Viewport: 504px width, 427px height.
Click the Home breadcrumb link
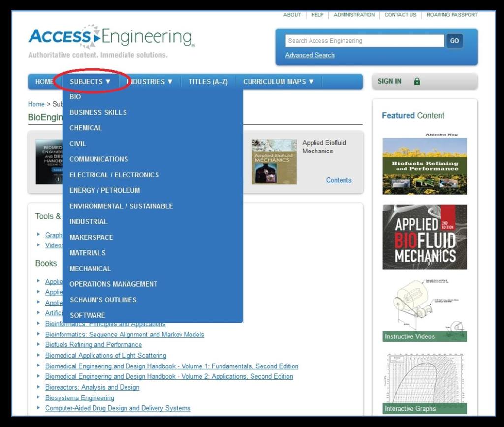click(x=36, y=104)
